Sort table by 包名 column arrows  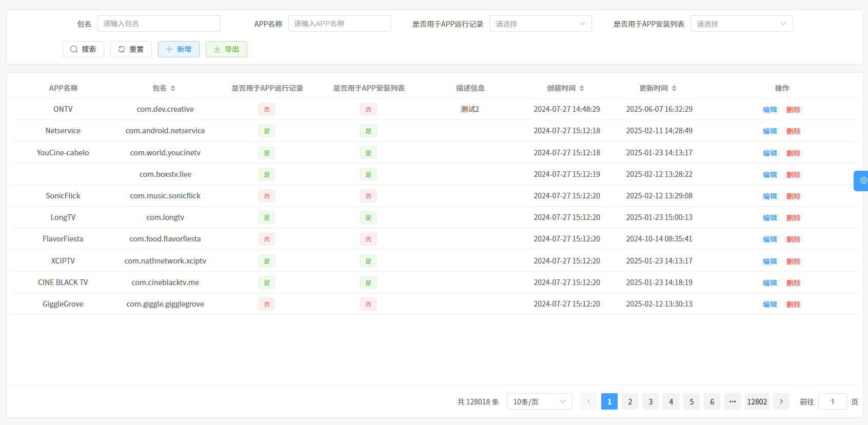pos(173,88)
